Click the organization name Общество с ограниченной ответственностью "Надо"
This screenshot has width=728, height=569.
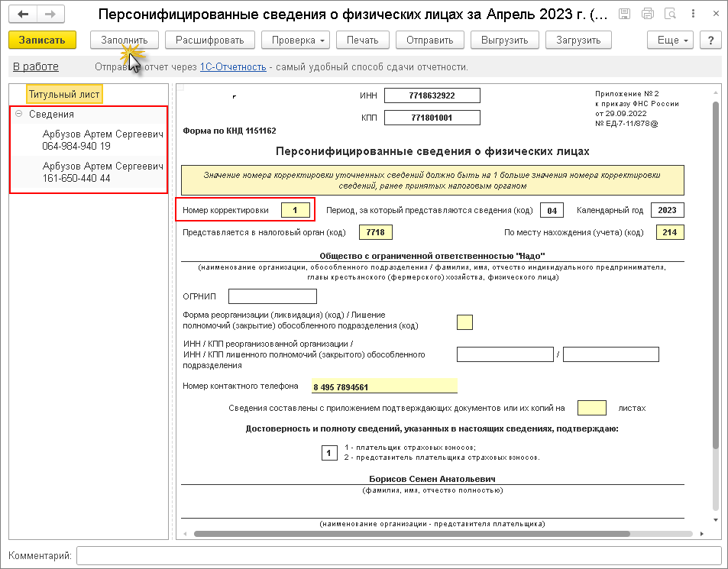[432, 256]
